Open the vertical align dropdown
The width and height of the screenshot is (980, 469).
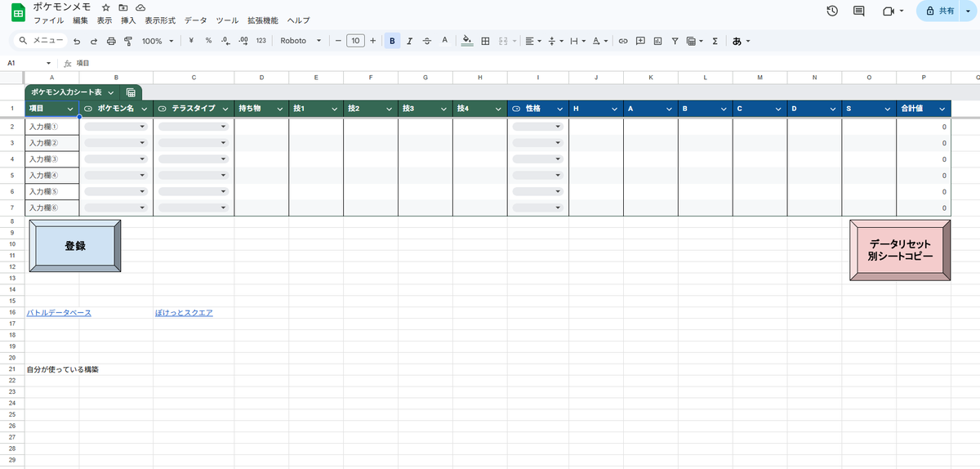[x=555, y=40]
